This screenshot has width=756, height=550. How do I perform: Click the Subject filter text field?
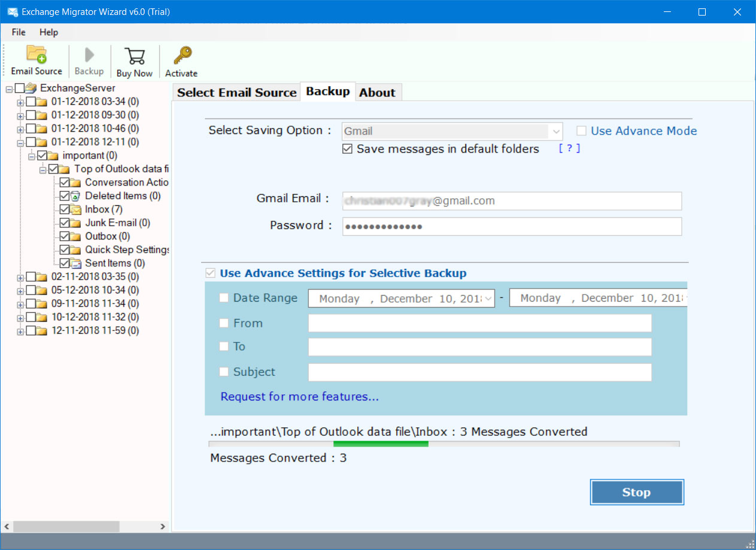click(x=479, y=372)
